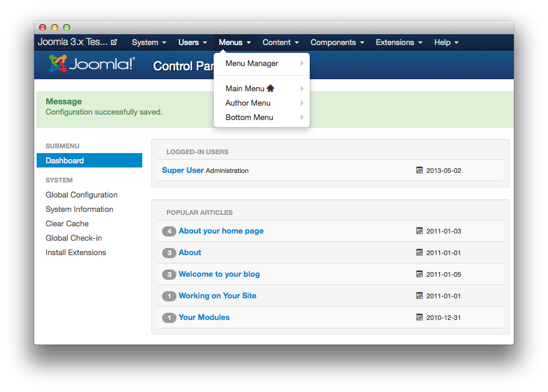Open the Welcome to your blog article
Viewport: 548px width, 392px height.
click(x=219, y=274)
